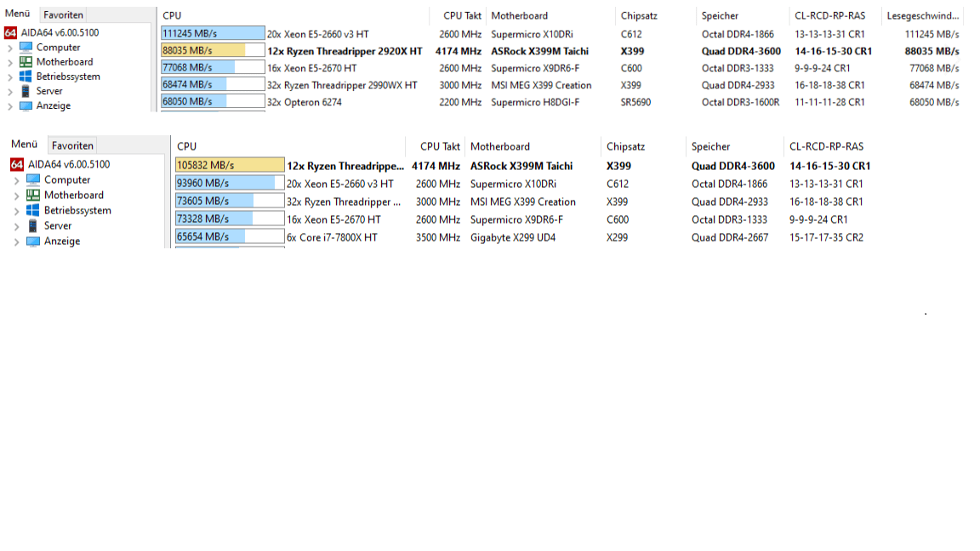
Task: Click 15-17-17-35 CR2 timing cell
Action: tap(826, 237)
